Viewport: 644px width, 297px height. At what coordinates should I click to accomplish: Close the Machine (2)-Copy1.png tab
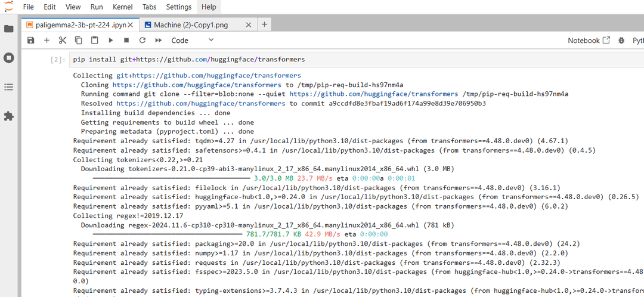[x=248, y=25]
